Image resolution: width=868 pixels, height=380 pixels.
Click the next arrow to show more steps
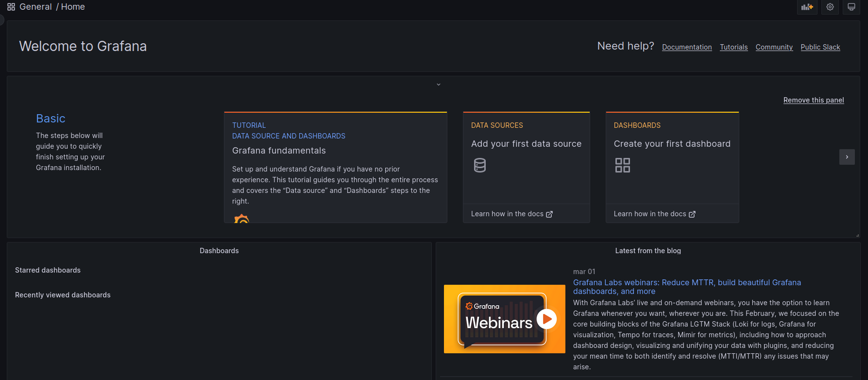(x=847, y=157)
